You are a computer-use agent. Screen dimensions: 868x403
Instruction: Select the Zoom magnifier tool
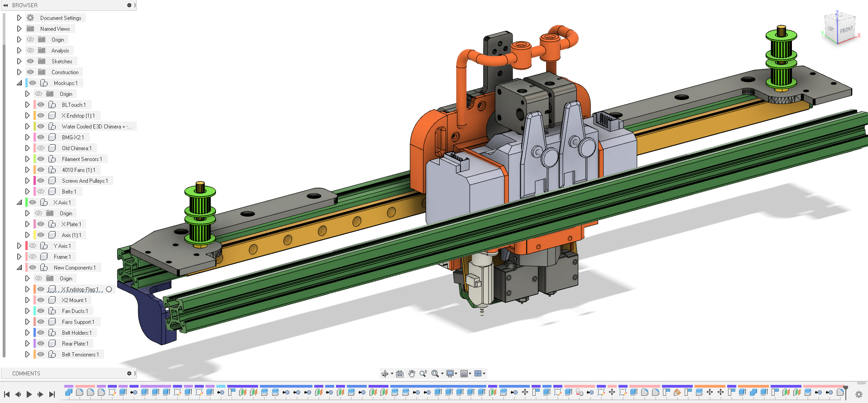pyautogui.click(x=423, y=374)
